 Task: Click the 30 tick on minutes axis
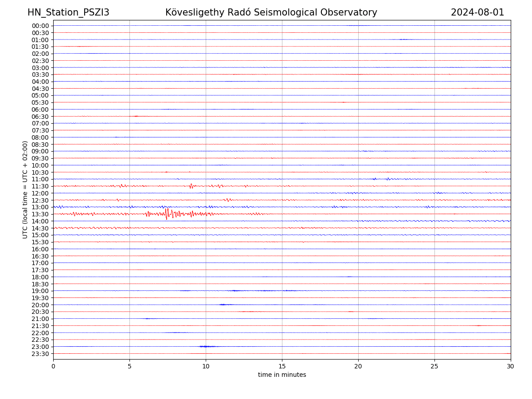[x=510, y=366]
